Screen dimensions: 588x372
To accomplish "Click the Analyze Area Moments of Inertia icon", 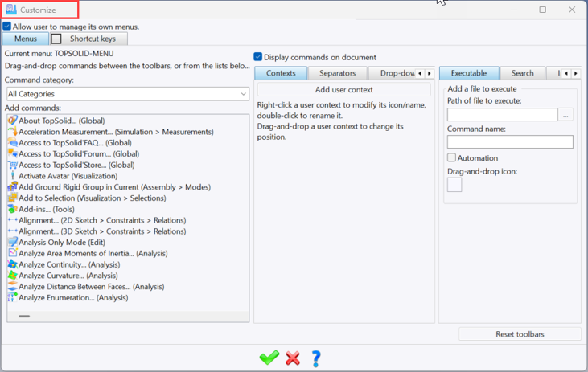I will 13,253.
